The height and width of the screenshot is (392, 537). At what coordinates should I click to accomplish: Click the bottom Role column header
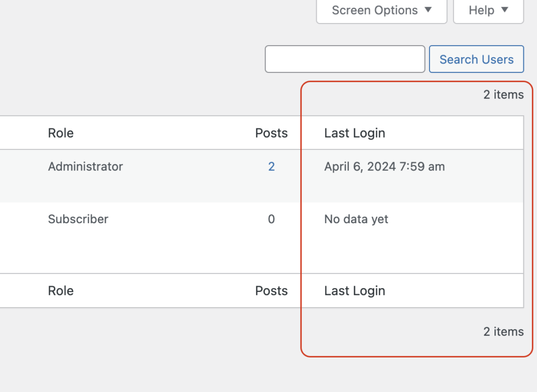pos(60,290)
